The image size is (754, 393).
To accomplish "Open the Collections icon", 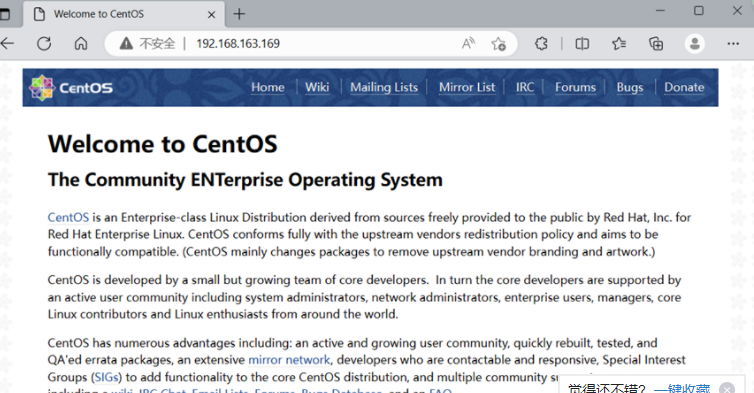I will [x=656, y=44].
